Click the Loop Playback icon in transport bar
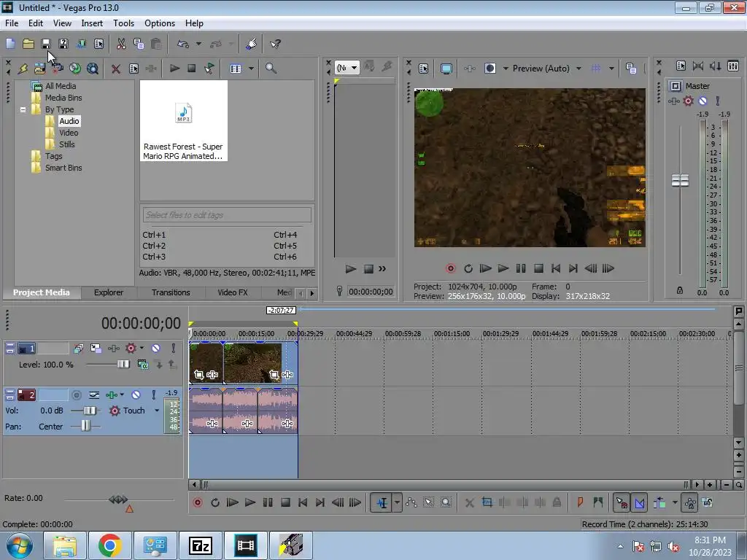This screenshot has width=747, height=560. click(215, 502)
